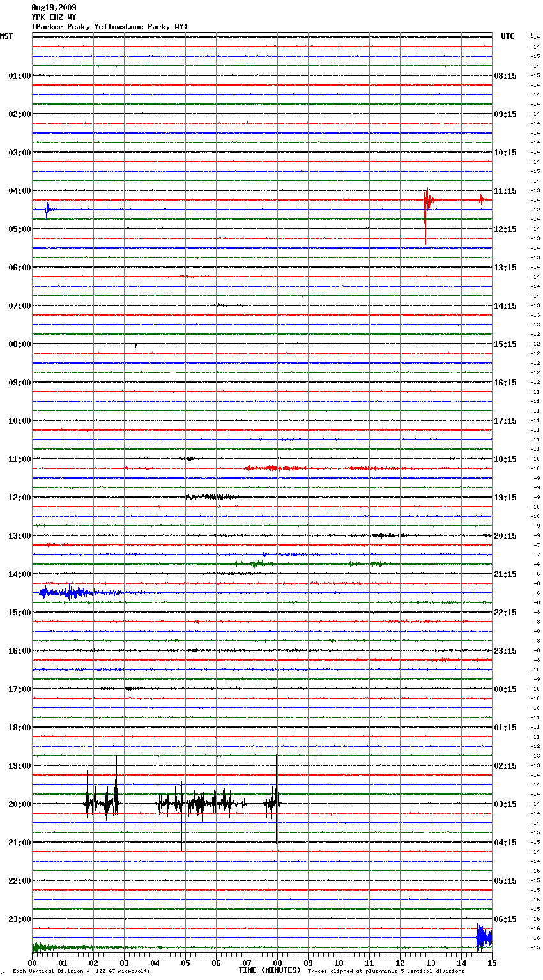
Task: Click the 05:15 UTC time label
Action: 505,881
